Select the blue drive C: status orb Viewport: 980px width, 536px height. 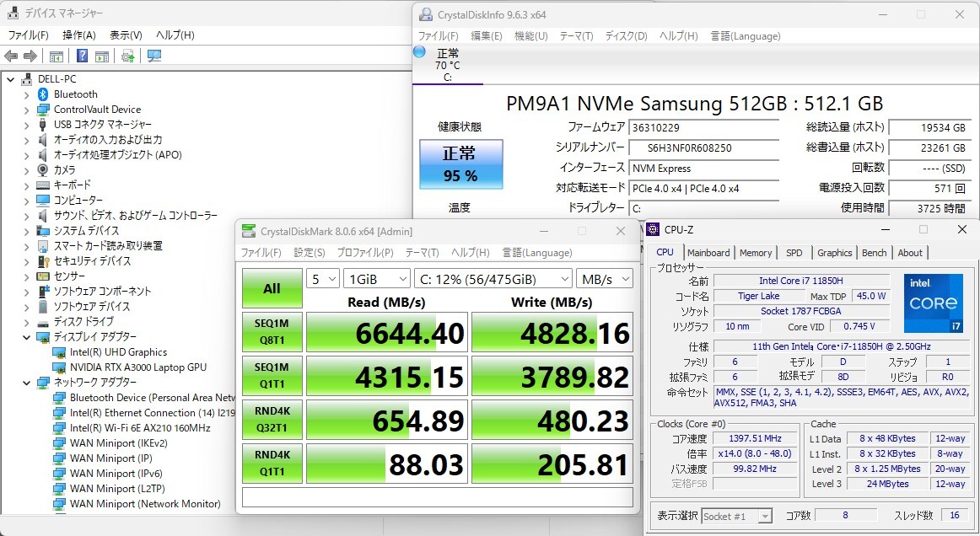point(419,52)
